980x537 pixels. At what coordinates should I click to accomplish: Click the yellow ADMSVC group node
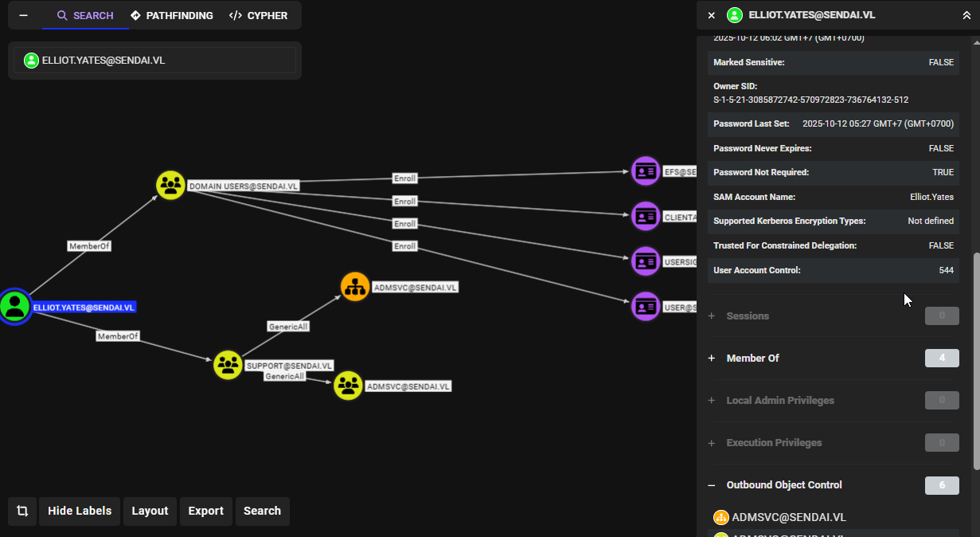click(348, 386)
